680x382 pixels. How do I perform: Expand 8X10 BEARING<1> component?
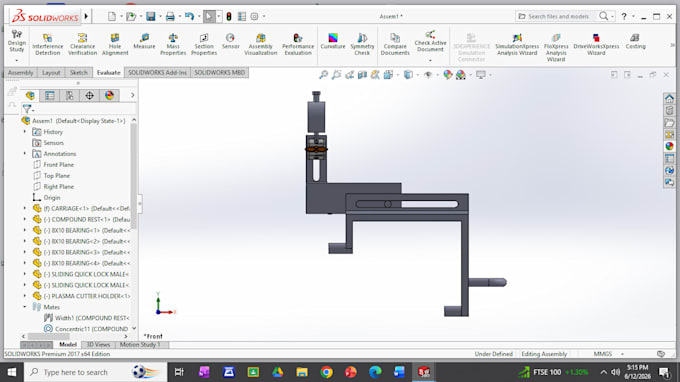coord(25,230)
